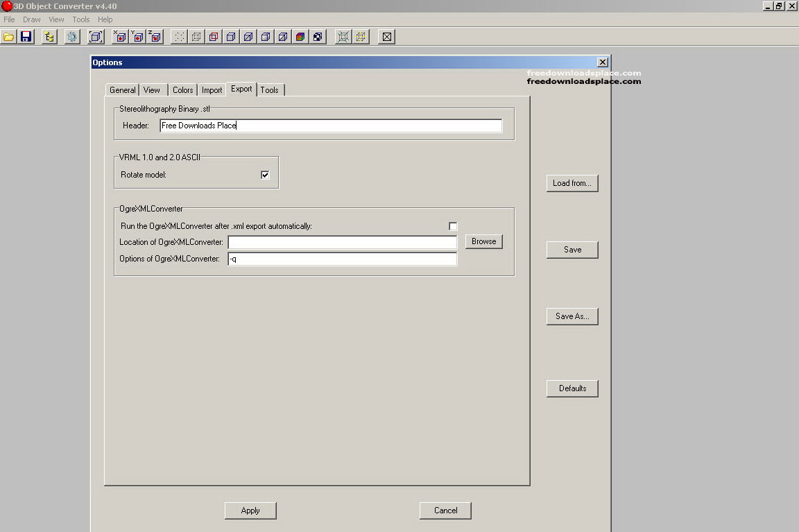Open the File menu

point(9,19)
